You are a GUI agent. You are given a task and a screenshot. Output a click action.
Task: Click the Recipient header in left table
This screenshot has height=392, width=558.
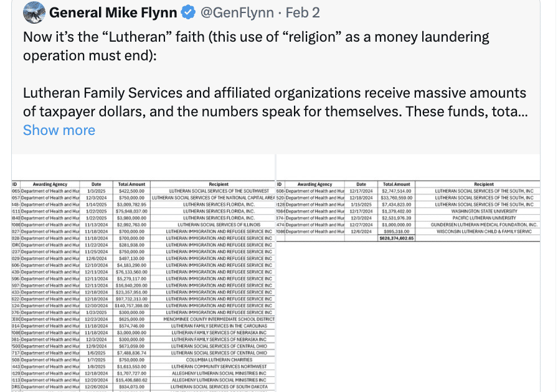tap(219, 184)
